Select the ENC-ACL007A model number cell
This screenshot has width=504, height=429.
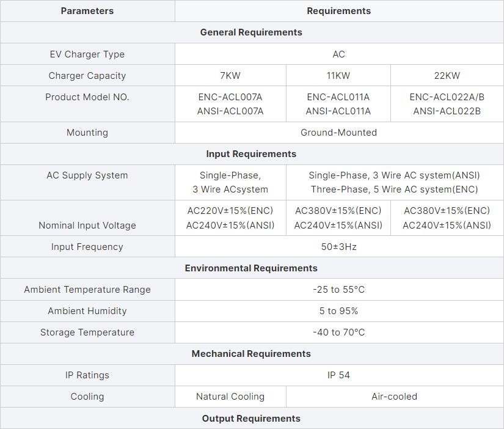coord(230,104)
